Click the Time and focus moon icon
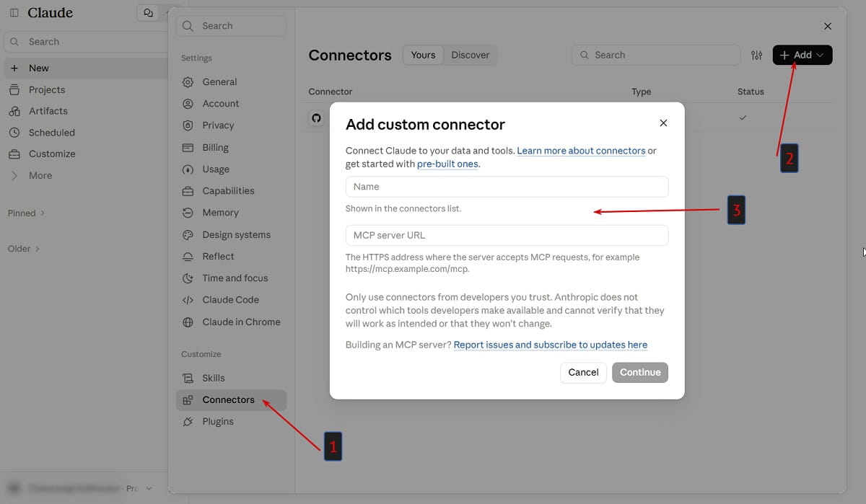This screenshot has width=866, height=504. pyautogui.click(x=188, y=278)
